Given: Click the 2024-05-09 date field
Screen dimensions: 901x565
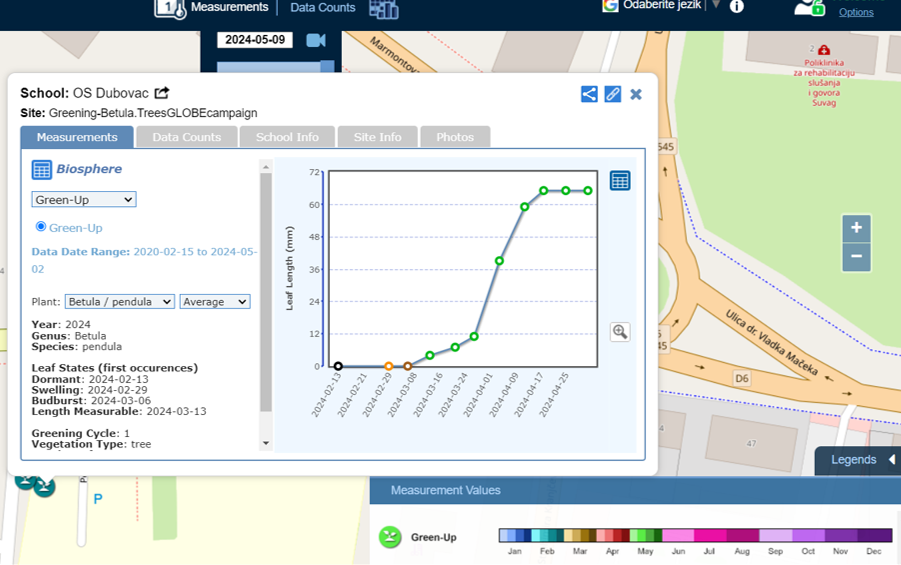Looking at the screenshot, I should coord(255,40).
